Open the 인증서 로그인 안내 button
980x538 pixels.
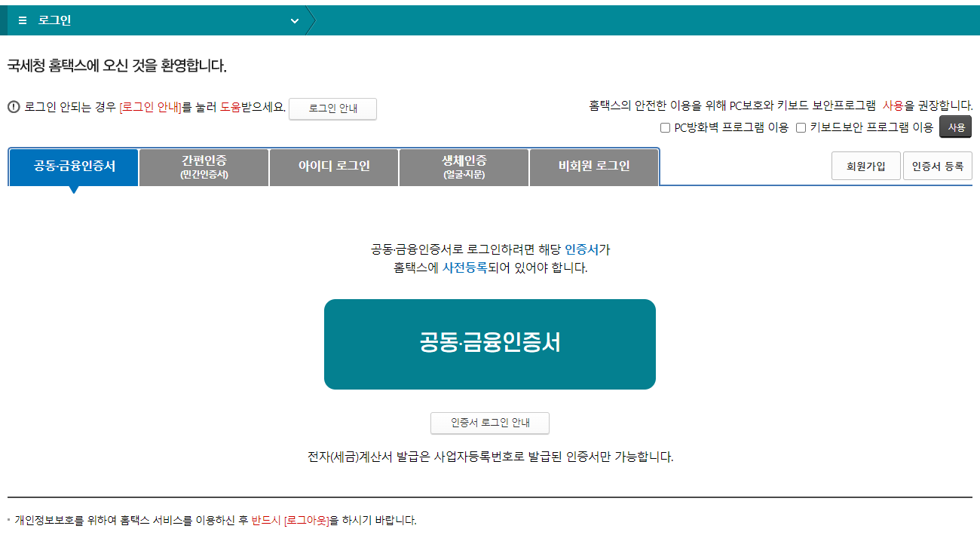490,423
